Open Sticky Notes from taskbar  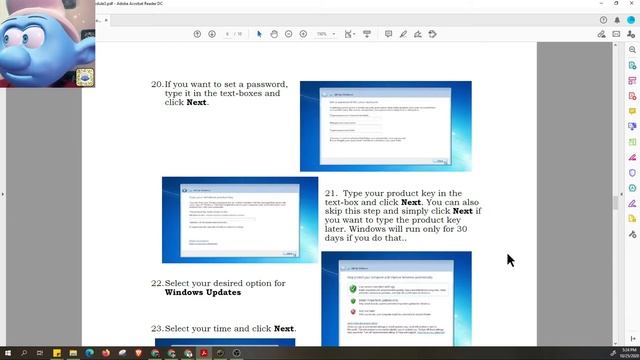point(57,353)
